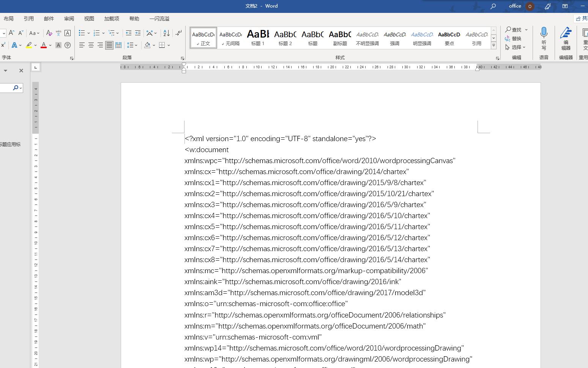Toggle Center alignment for the paragraph
This screenshot has width=588, height=368.
tap(91, 45)
